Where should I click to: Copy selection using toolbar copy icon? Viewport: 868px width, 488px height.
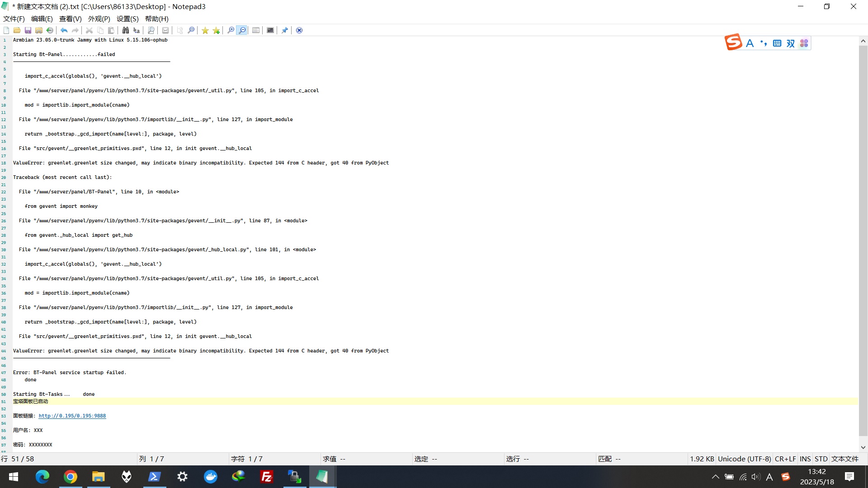(x=100, y=30)
